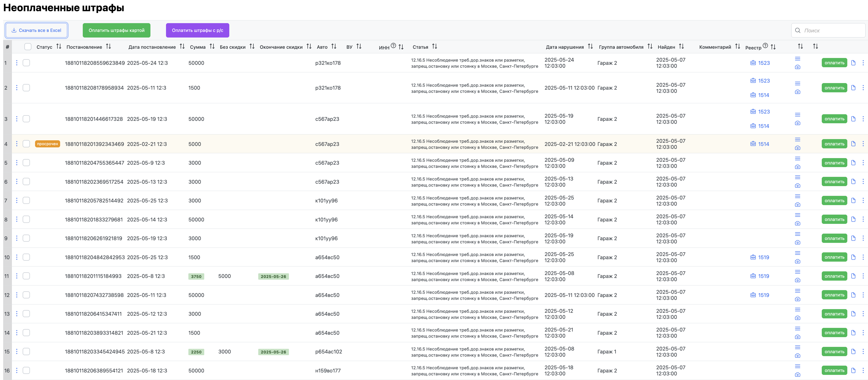Sort by the Постановление column
Screen dimensions: 868x380
click(108, 47)
